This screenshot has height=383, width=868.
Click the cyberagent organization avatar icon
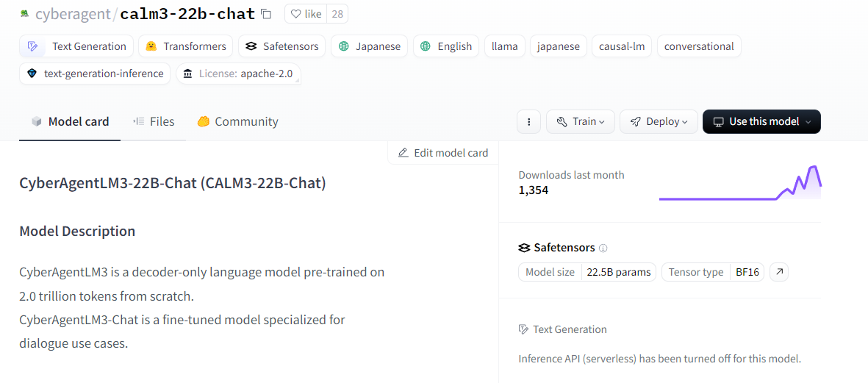point(24,13)
